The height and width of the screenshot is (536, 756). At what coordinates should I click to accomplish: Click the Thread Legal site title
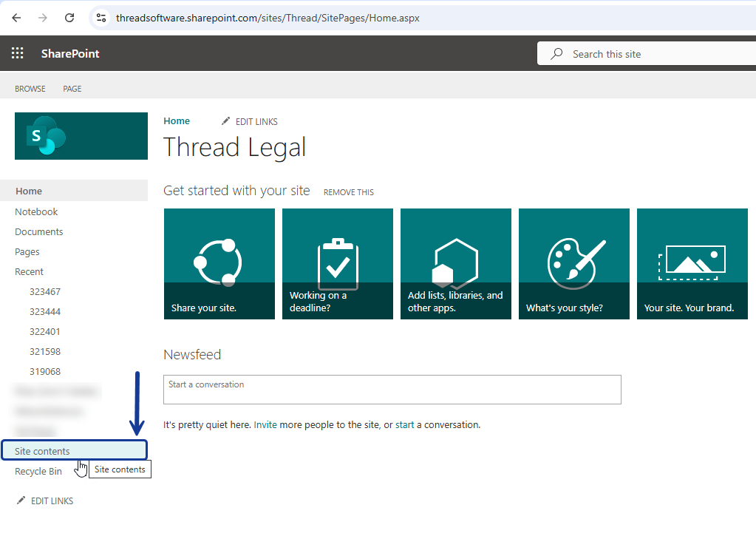tap(235, 147)
